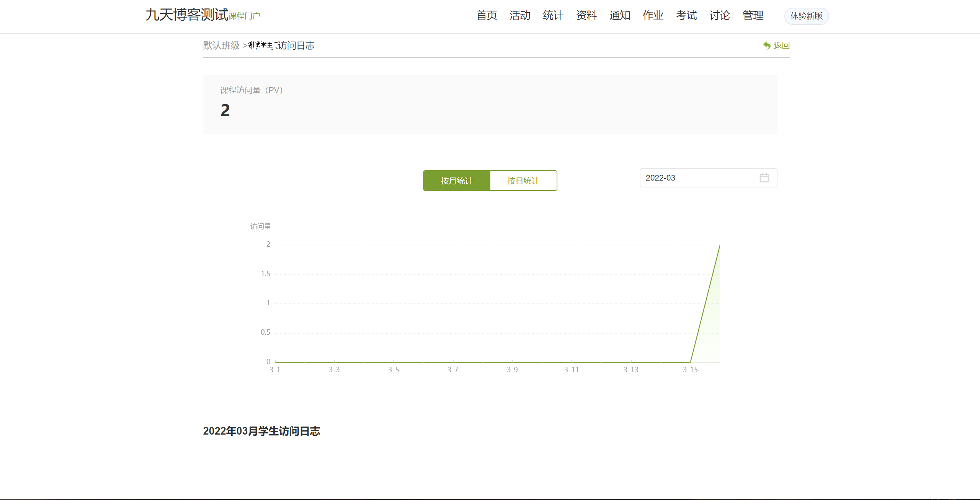Screen dimensions: 980x500
Task: Open the 通知 notifications page
Action: tap(620, 15)
